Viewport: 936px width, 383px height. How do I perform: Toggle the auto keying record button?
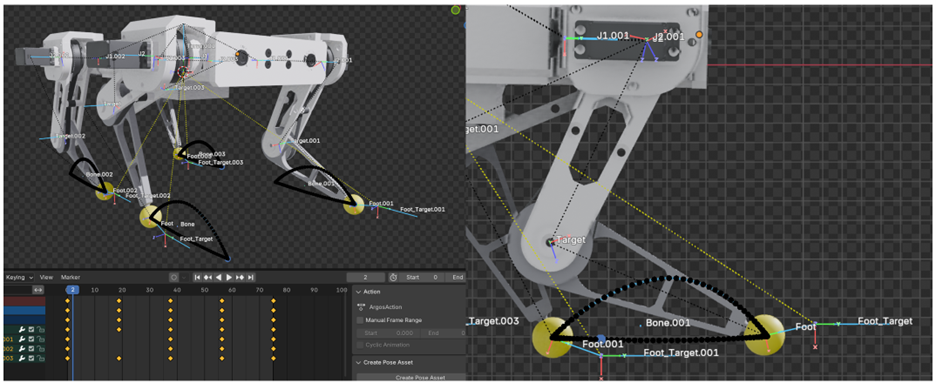click(x=174, y=277)
